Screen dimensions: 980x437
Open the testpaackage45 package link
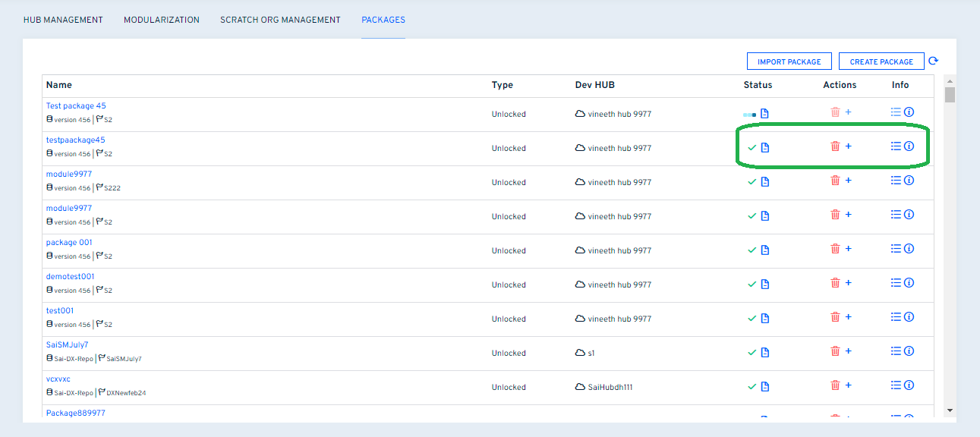click(x=75, y=140)
